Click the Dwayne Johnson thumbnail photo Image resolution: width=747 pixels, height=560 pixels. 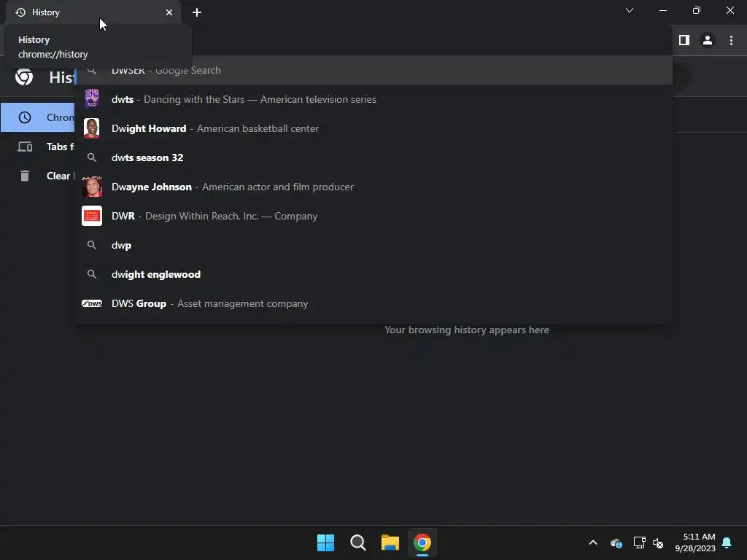(91, 187)
